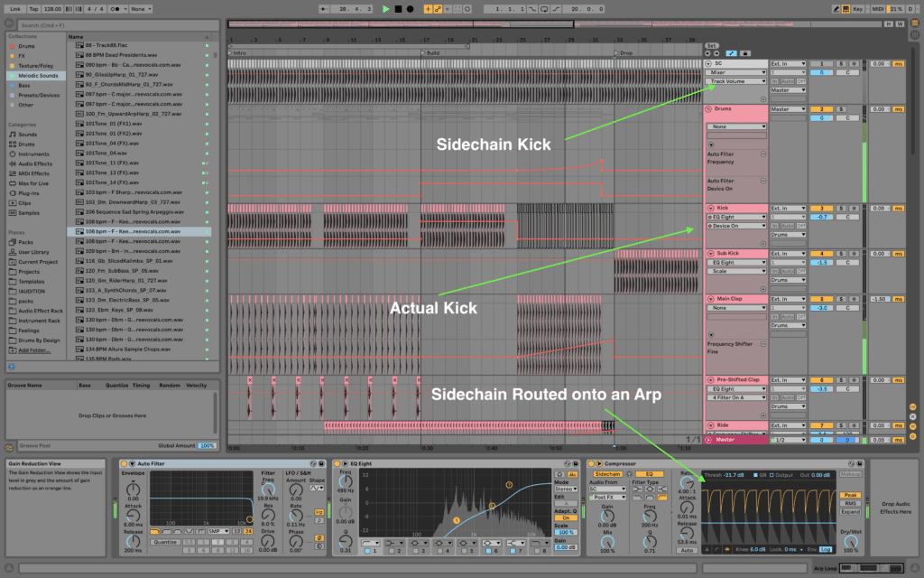Viewport: 924px width, 578px height.
Task: Open the Max for Live category
Action: click(33, 183)
